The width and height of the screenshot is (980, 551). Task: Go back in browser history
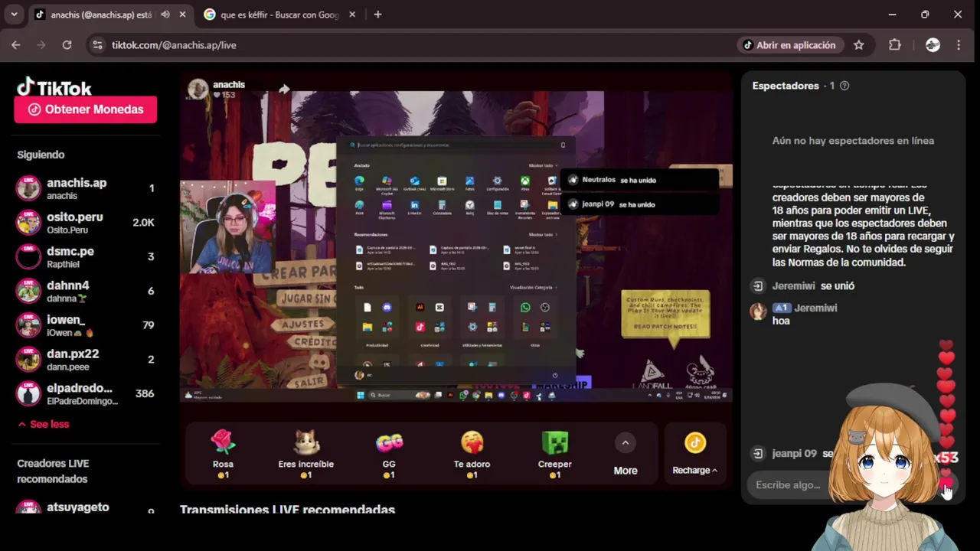tap(16, 45)
